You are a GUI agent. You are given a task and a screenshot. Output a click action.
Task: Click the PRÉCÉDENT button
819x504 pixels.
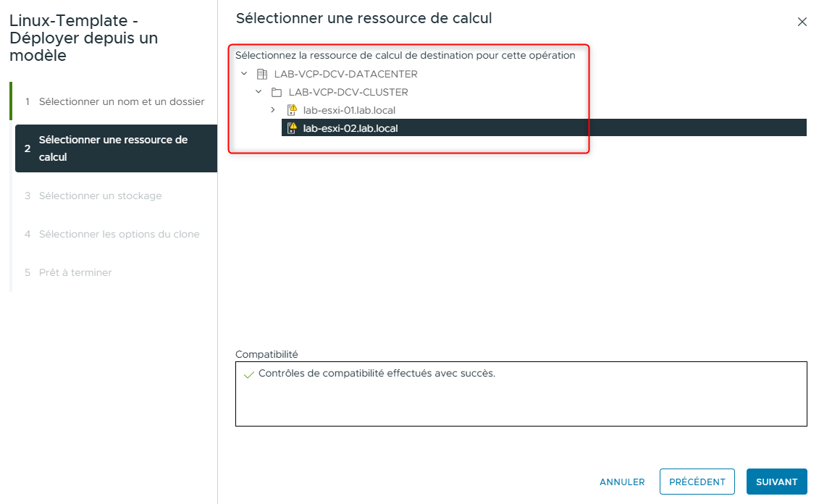tap(697, 481)
